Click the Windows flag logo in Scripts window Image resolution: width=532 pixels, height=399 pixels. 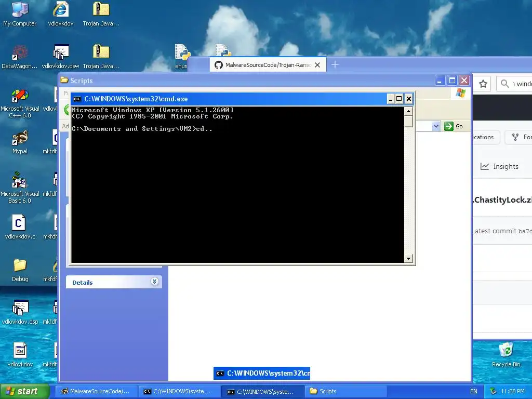(461, 93)
